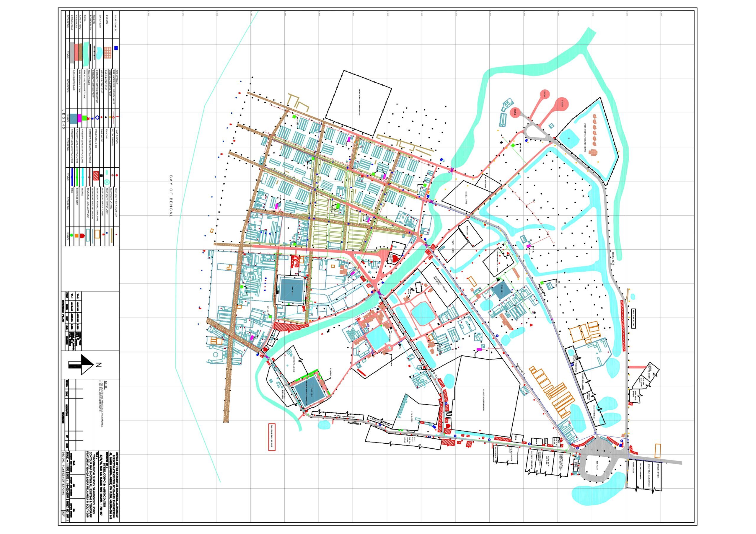Click the green Tree dot in legend
The height and width of the screenshot is (534, 756).
click(x=72, y=235)
